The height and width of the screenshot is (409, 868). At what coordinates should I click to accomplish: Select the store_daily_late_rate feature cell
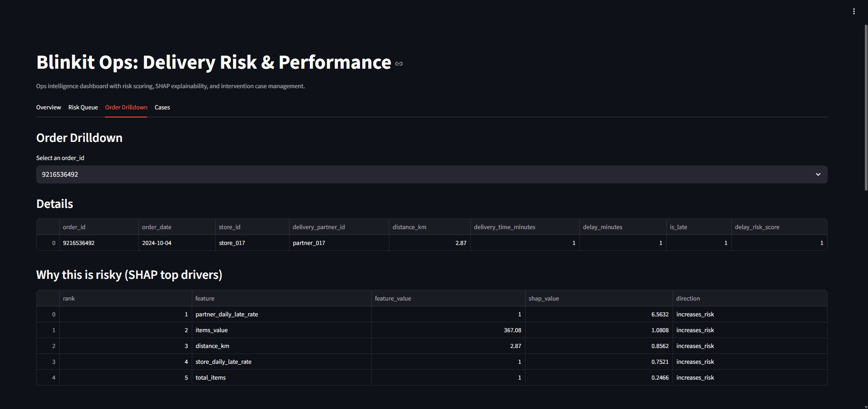pos(281,362)
